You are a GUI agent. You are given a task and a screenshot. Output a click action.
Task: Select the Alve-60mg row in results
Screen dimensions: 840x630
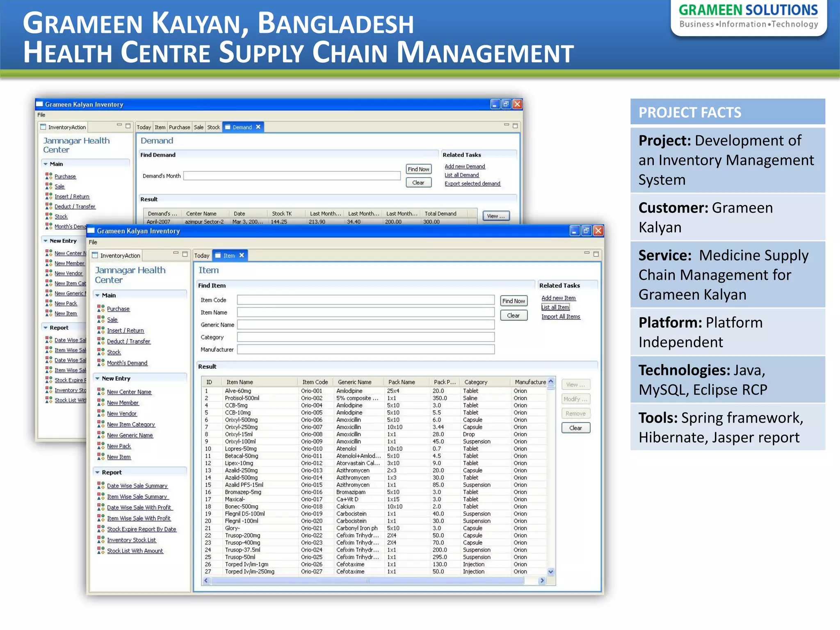point(374,391)
